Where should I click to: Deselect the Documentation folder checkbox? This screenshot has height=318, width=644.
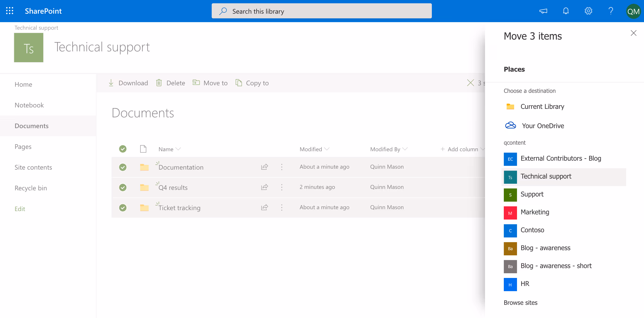123,167
